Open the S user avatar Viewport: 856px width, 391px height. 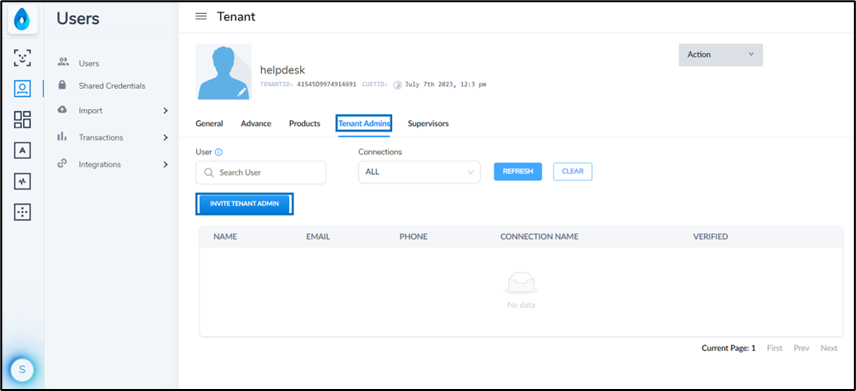pos(22,370)
